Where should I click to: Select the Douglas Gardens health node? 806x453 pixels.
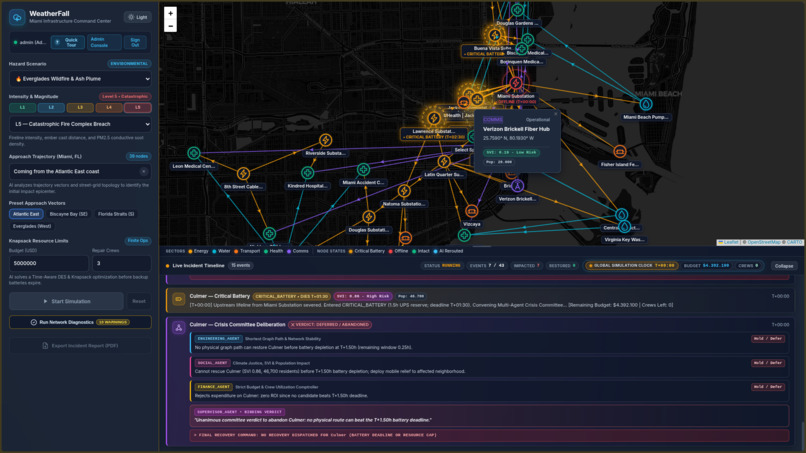(x=518, y=10)
